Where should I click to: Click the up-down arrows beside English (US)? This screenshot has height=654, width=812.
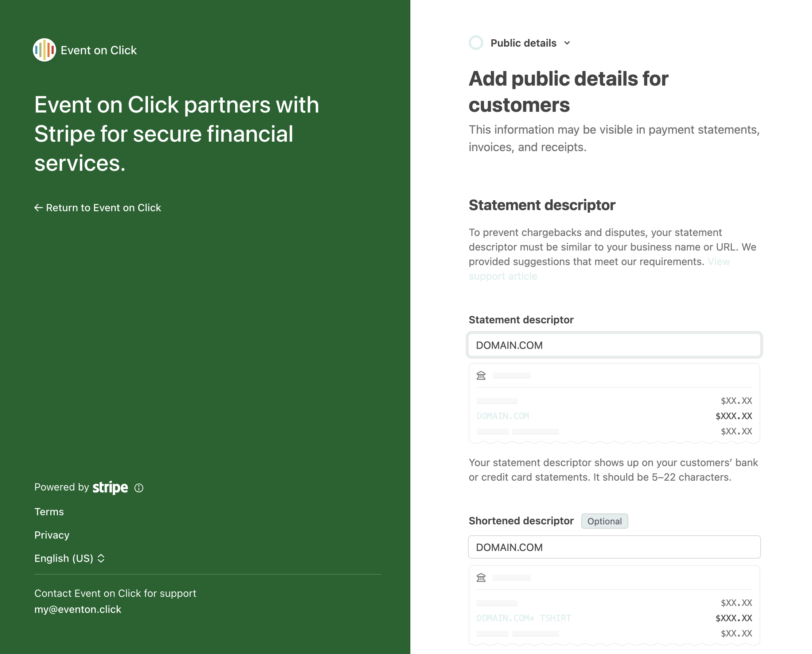pos(101,558)
